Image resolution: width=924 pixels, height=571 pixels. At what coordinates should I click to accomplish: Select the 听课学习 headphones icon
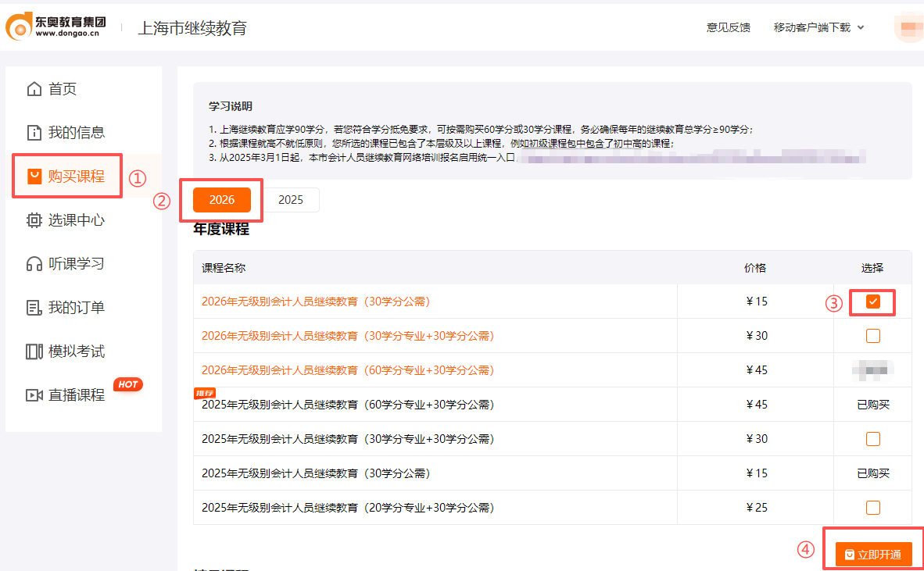click(35, 263)
